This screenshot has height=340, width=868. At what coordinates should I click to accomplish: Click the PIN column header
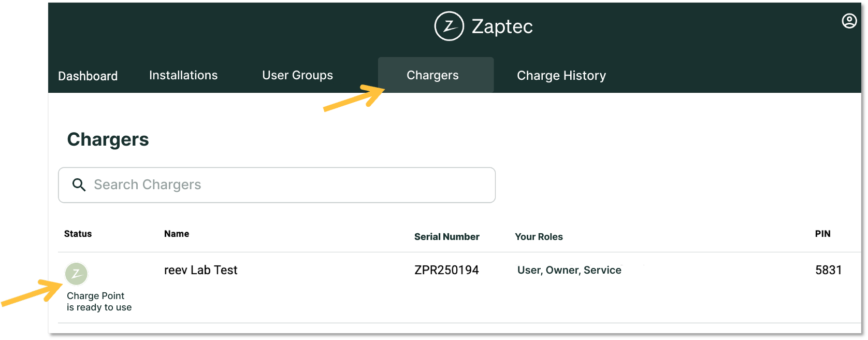[823, 234]
